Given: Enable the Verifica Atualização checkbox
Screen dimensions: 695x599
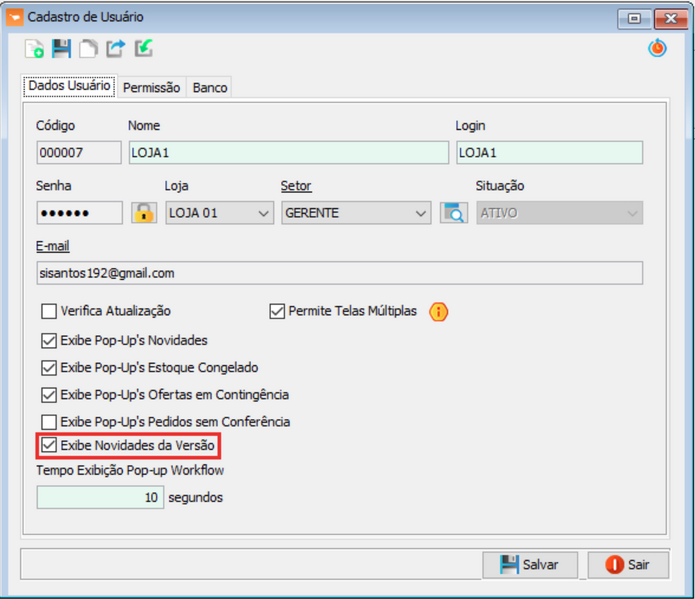Looking at the screenshot, I should click(x=49, y=312).
